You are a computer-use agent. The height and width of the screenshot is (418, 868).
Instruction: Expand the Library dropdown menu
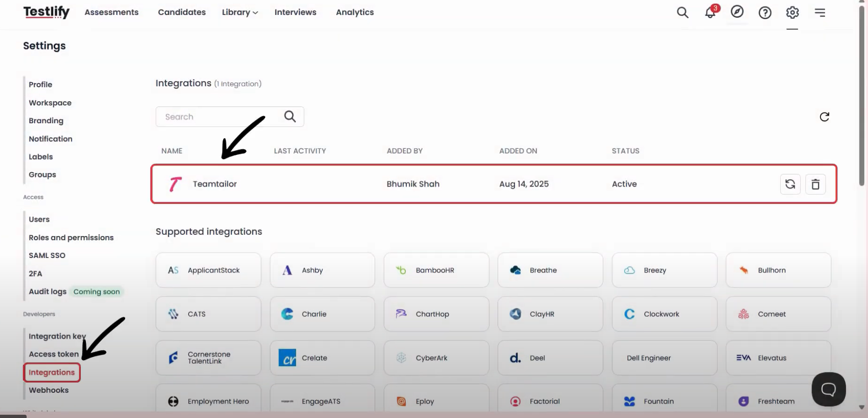click(240, 12)
